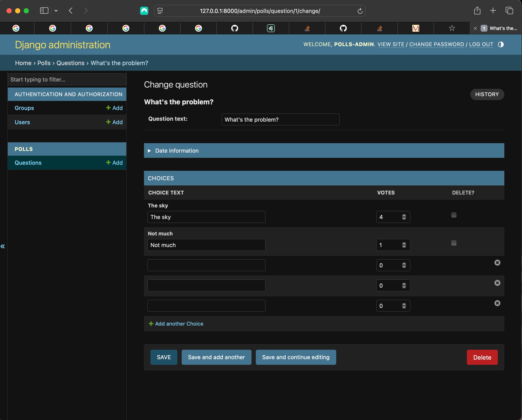Click the Question text input field
This screenshot has width=522, height=420.
280,119
